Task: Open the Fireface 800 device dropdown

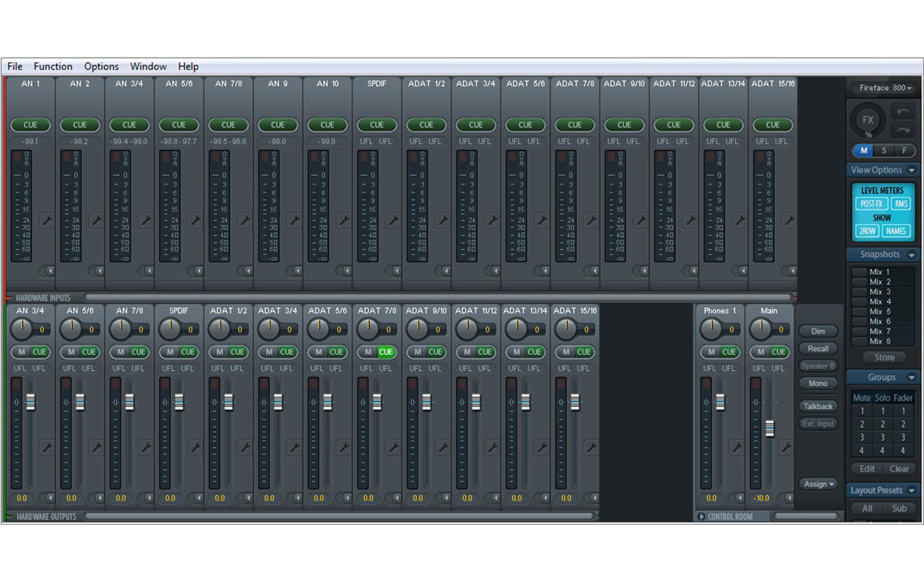Action: pyautogui.click(x=884, y=88)
